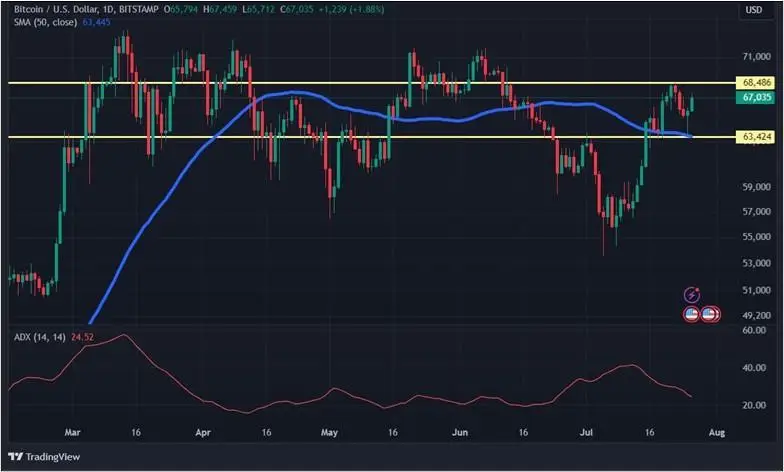Click the purple lightning event icon
The height and width of the screenshot is (472, 784).
(x=691, y=295)
